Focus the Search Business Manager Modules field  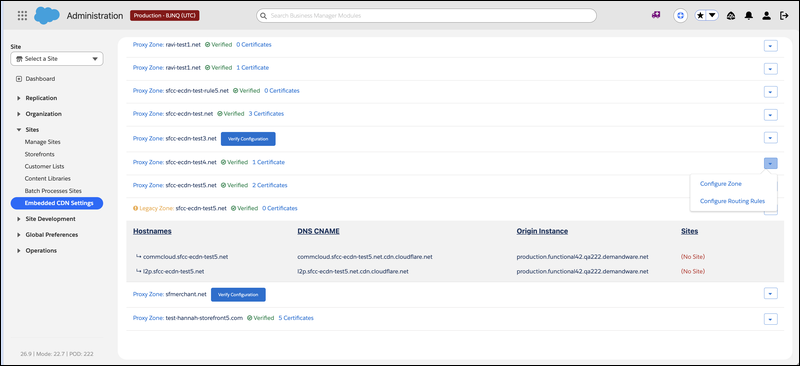pos(426,16)
